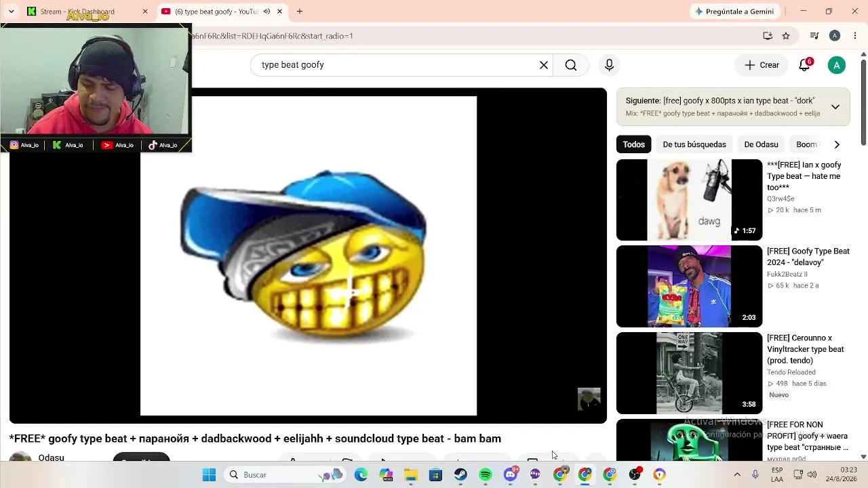Show more filter chips with right arrow
This screenshot has height=488, width=868.
pyautogui.click(x=837, y=144)
